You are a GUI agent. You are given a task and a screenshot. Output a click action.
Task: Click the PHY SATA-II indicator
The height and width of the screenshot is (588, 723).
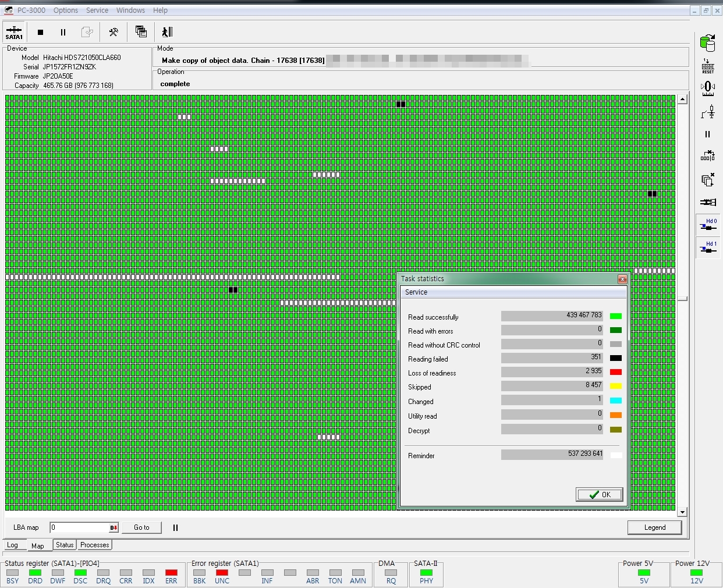click(x=426, y=573)
